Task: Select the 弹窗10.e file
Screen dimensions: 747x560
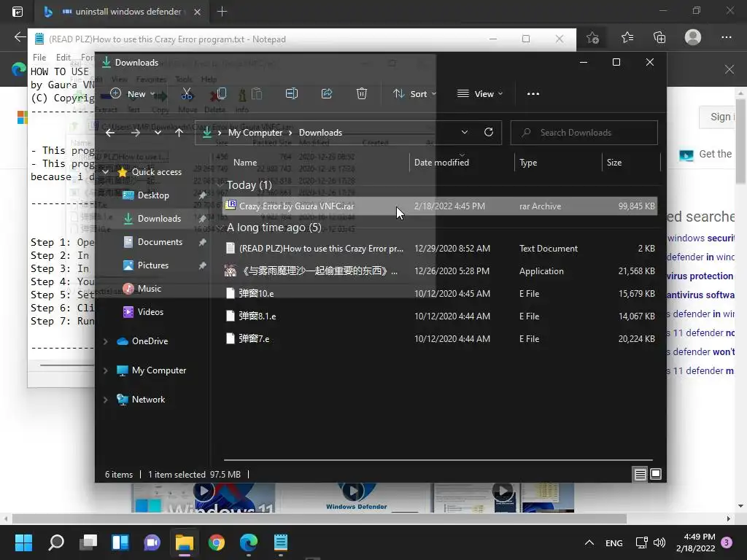Action: point(440,293)
